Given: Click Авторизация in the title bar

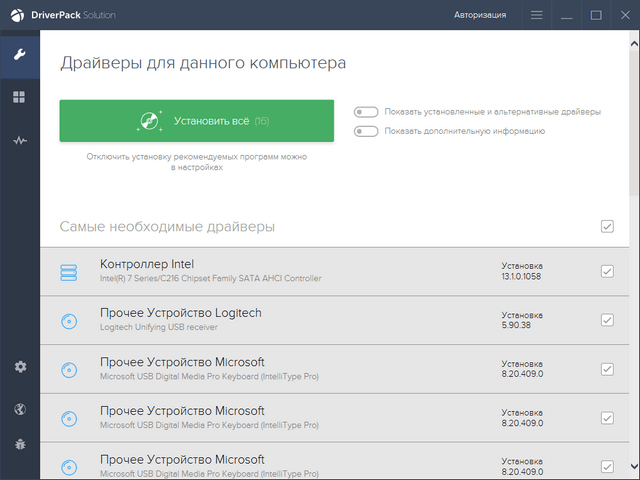Looking at the screenshot, I should (x=480, y=15).
